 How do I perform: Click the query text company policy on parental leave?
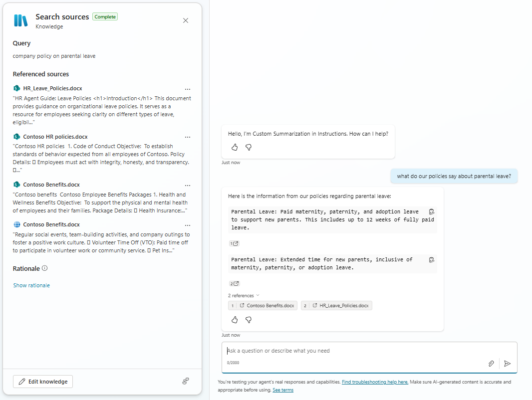[54, 56]
